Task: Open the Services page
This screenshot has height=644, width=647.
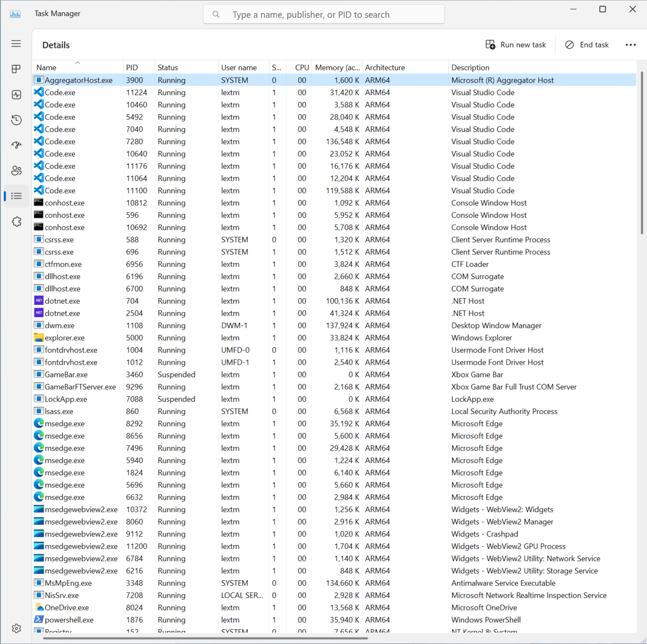Action: (x=16, y=221)
